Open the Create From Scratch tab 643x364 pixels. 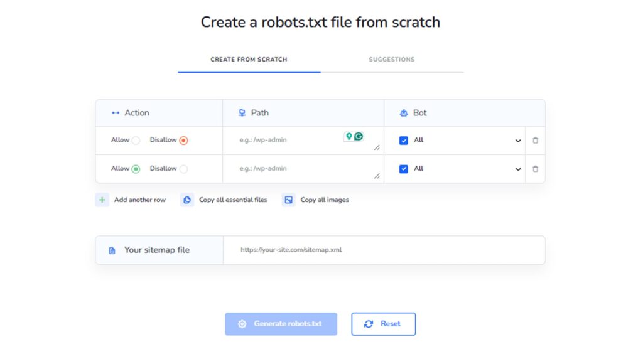(x=249, y=60)
